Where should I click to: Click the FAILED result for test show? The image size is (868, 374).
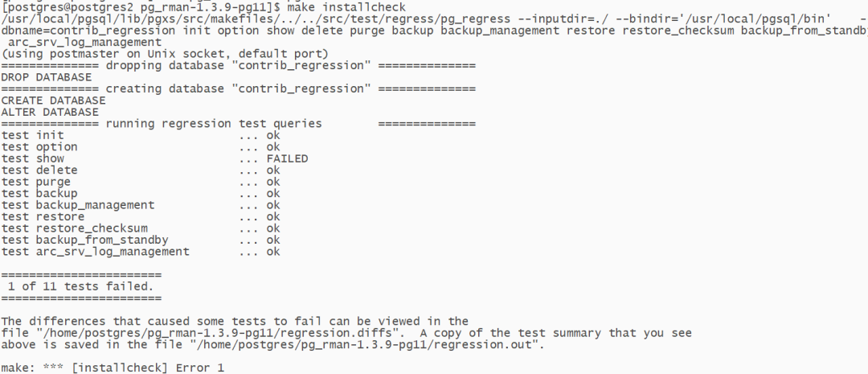[287, 158]
